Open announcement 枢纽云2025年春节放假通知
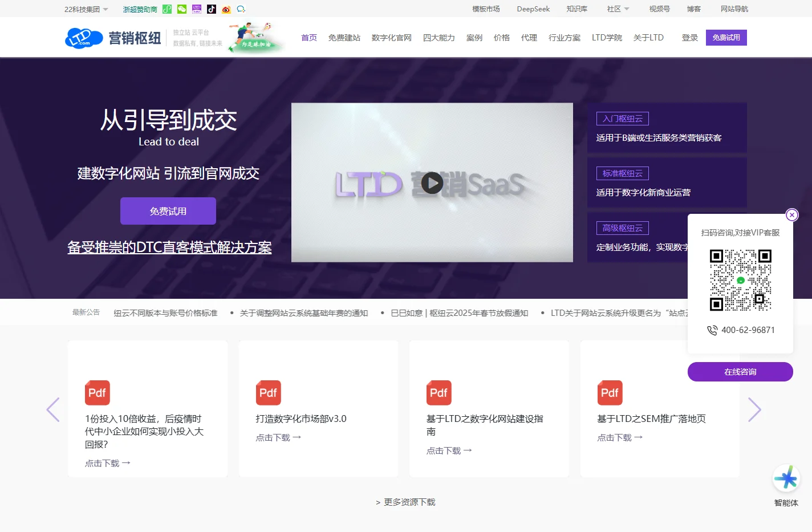Viewport: 812px width, 532px height. click(460, 313)
